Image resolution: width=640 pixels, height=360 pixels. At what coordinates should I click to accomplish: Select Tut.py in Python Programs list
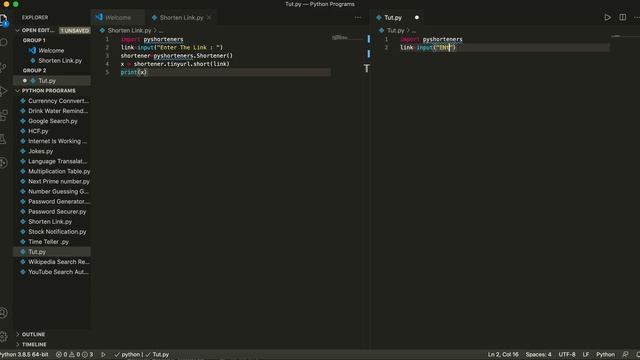[x=52, y=252]
